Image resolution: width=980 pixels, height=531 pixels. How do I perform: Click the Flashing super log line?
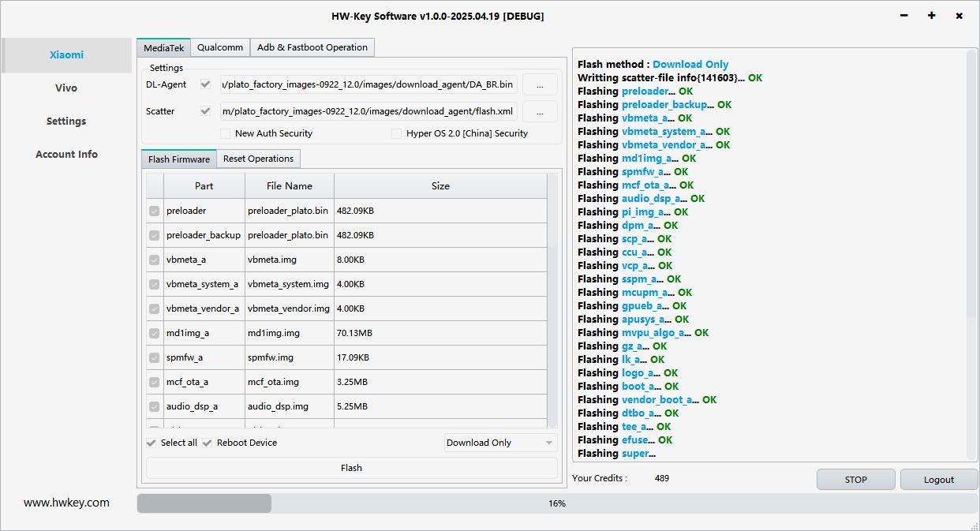617,454
